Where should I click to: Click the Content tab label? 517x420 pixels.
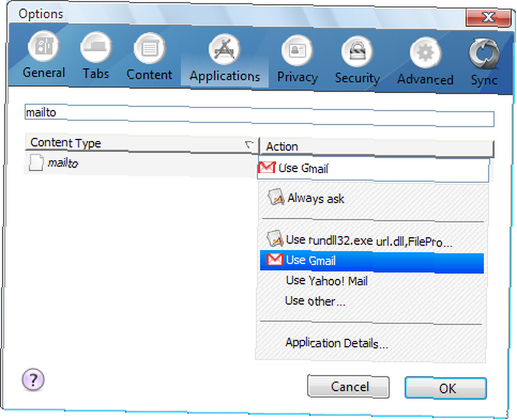[x=149, y=74]
